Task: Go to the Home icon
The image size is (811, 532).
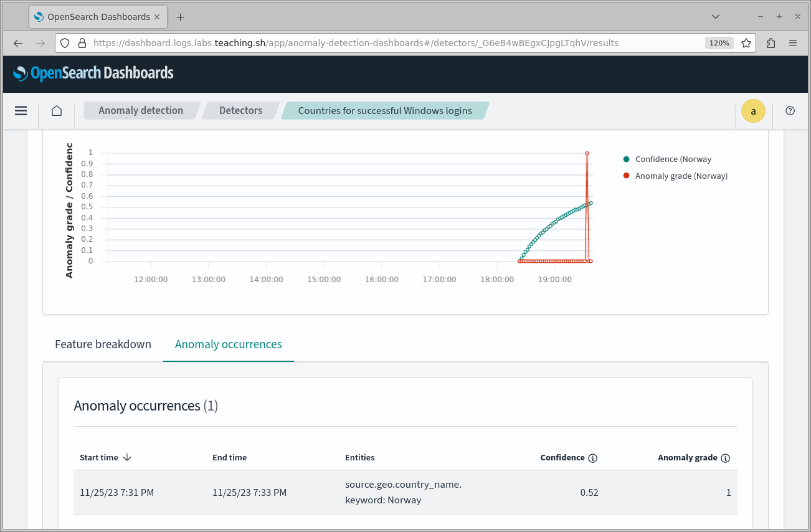Action: 57,111
